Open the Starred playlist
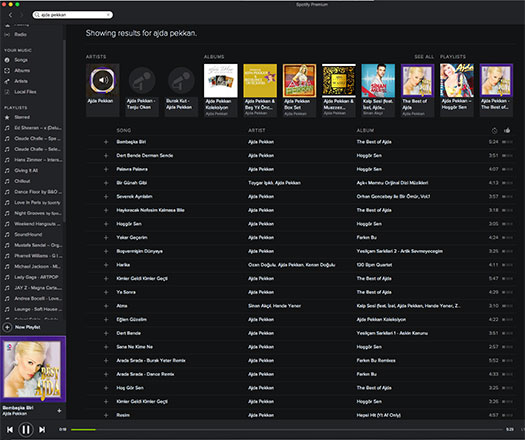This screenshot has width=525, height=440. coord(22,117)
